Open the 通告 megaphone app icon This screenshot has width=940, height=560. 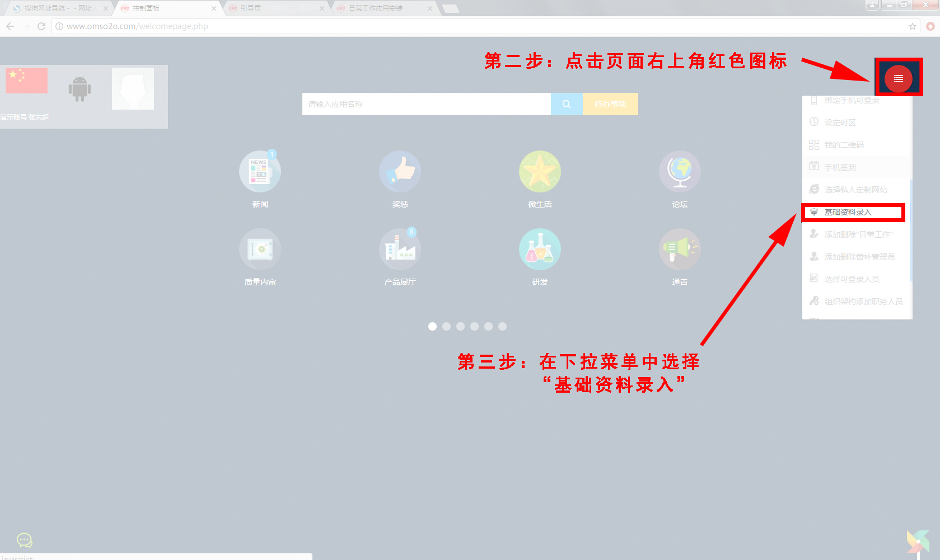tap(680, 250)
